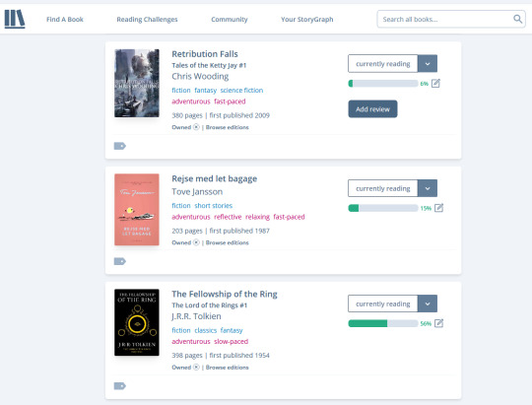Select the 'reflective' mood tag

(228, 217)
